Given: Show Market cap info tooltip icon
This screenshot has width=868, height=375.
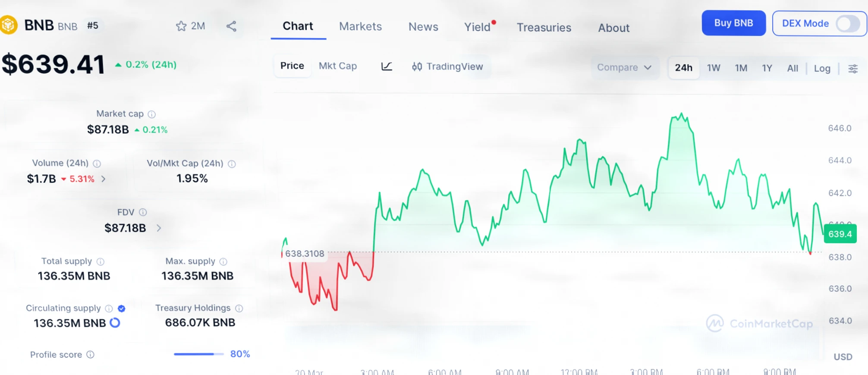Looking at the screenshot, I should click(x=151, y=114).
